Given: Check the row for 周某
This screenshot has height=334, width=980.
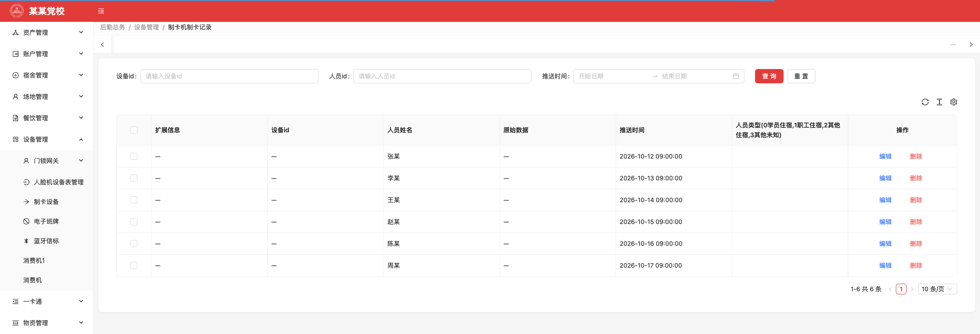Looking at the screenshot, I should (134, 265).
